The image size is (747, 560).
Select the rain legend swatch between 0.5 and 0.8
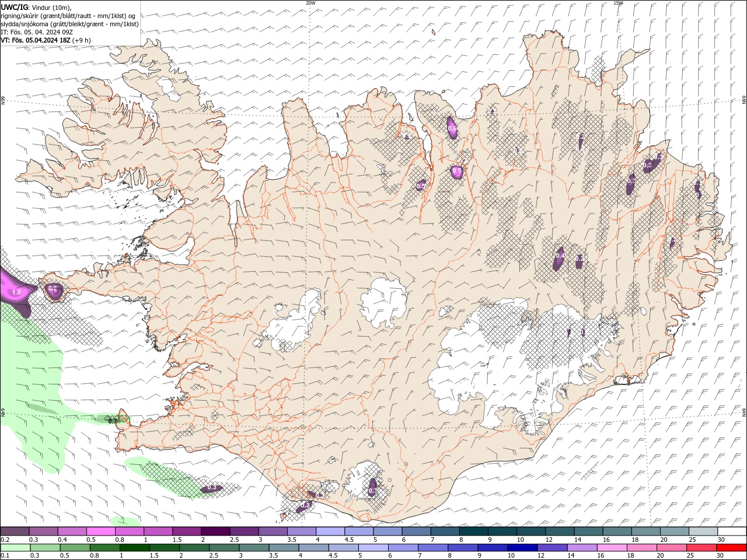(75, 548)
